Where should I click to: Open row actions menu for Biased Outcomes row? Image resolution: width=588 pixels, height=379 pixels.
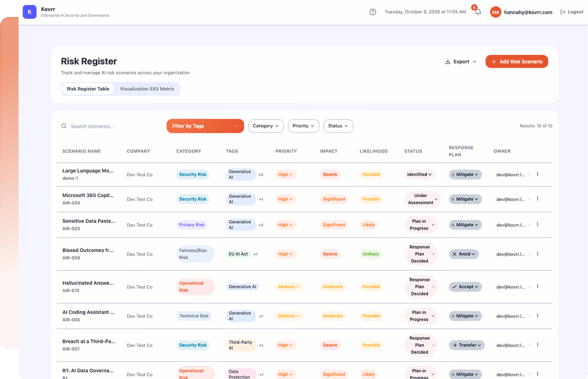(x=538, y=254)
